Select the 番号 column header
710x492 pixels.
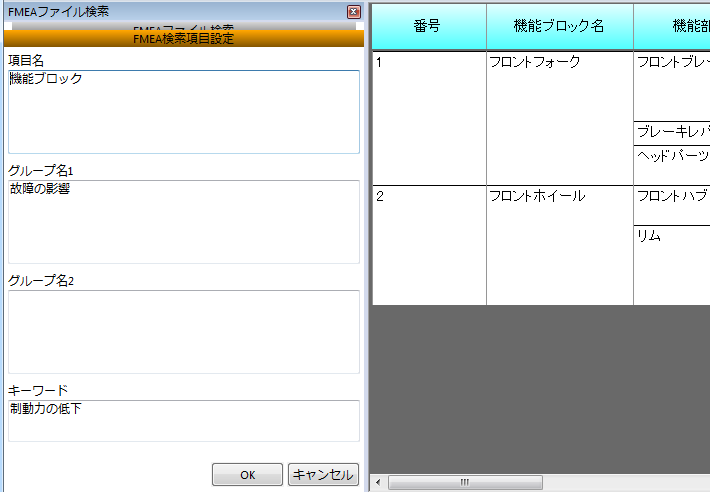click(429, 27)
